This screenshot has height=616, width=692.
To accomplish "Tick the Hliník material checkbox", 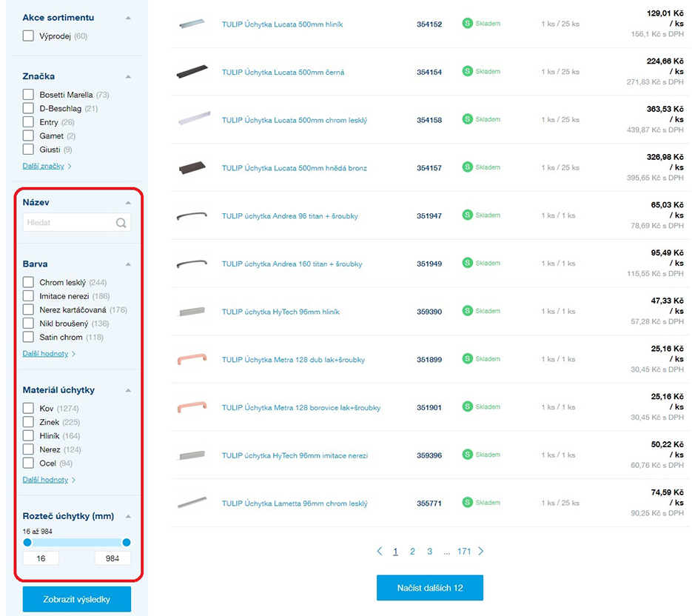I will coord(28,436).
